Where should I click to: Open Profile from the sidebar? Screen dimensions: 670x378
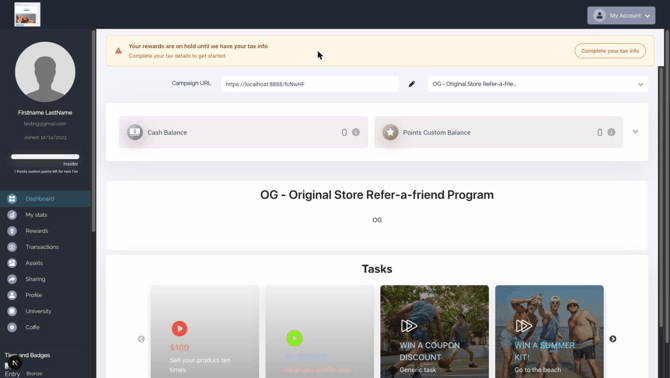point(45,295)
